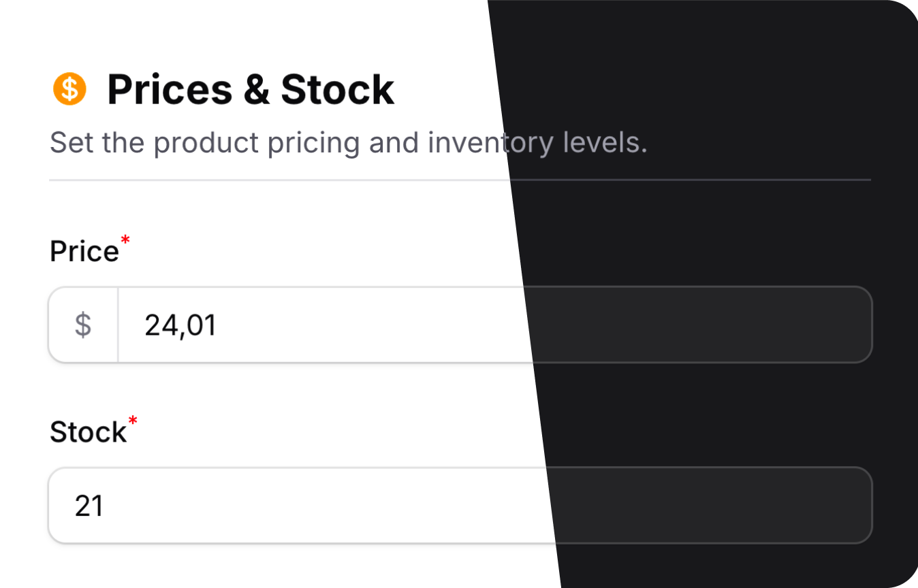The width and height of the screenshot is (918, 588).
Task: Click the Stock field label
Action: point(88,432)
